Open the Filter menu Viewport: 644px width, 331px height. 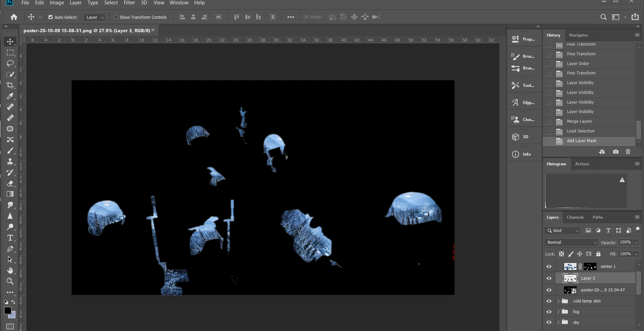[x=129, y=3]
